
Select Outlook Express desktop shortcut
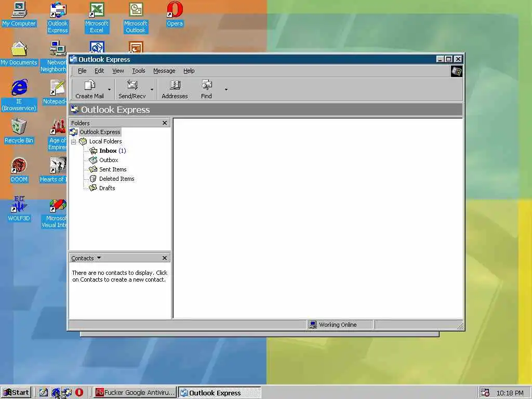[x=58, y=18]
